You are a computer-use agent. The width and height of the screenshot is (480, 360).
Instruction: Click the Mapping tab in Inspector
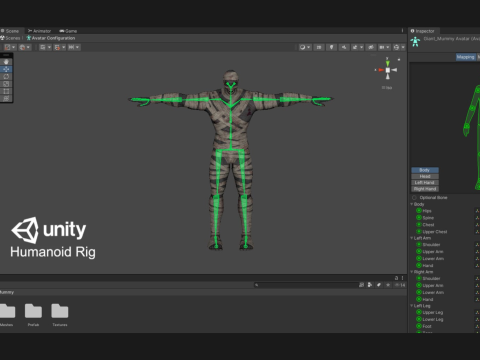465,57
